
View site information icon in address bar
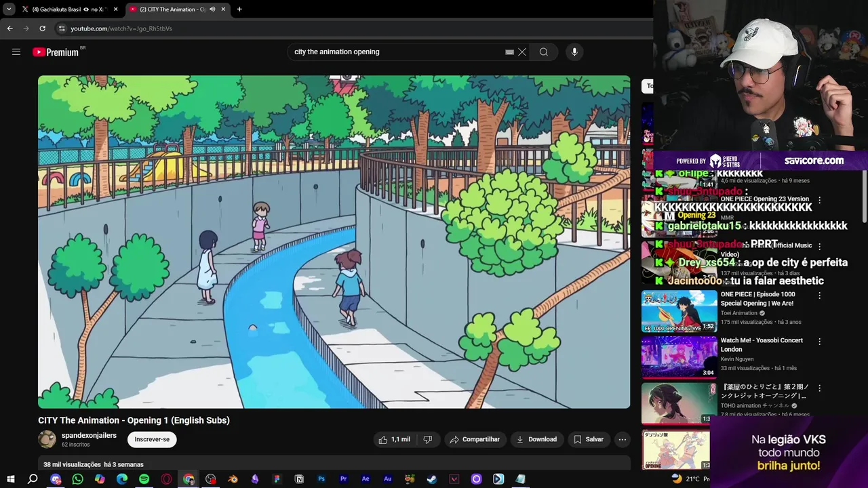click(x=62, y=28)
